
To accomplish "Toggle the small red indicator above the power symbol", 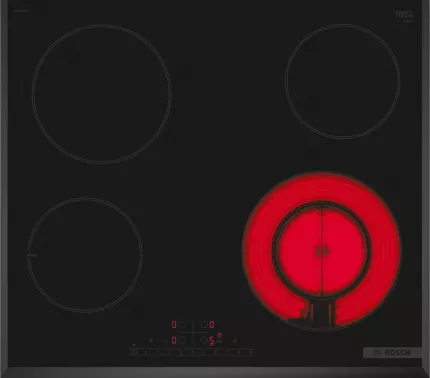I will coord(134,345).
